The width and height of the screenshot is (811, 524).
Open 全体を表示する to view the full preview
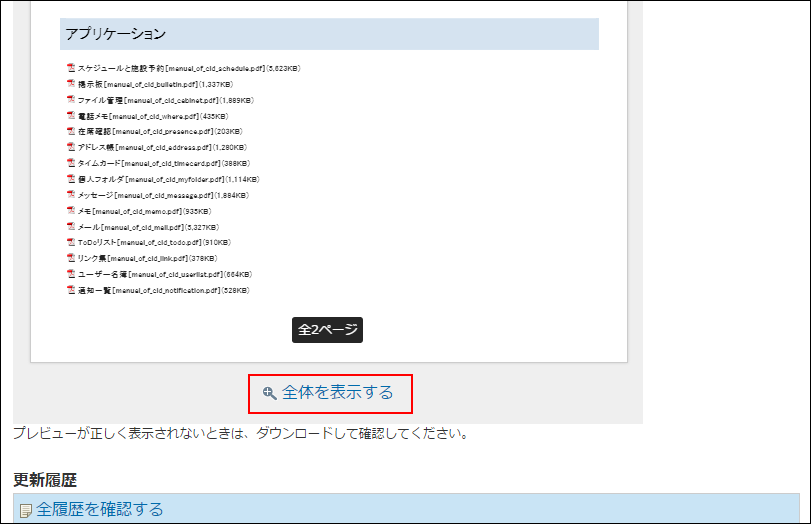pos(337,393)
